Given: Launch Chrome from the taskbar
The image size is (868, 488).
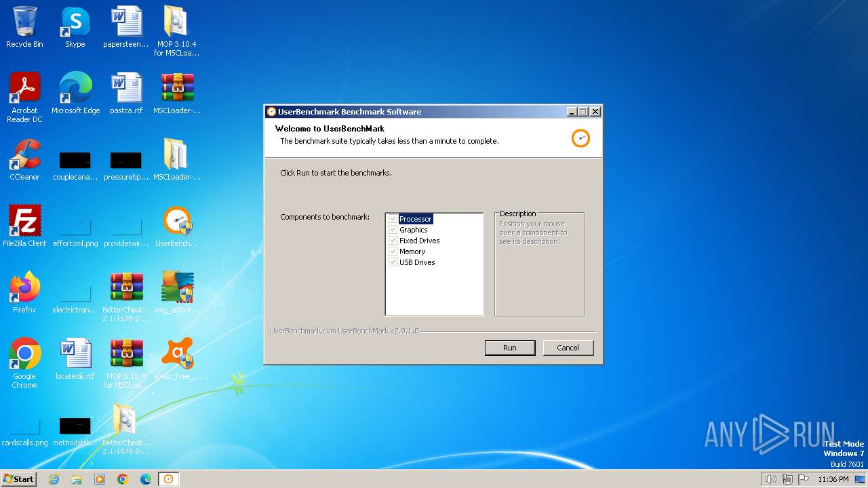Looking at the screenshot, I should pyautogui.click(x=123, y=479).
